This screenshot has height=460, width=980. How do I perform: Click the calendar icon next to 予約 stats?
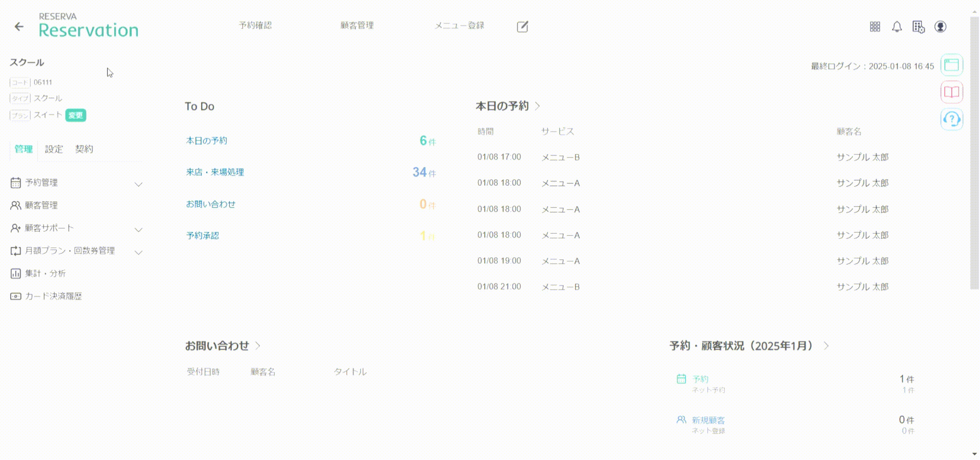tap(681, 379)
